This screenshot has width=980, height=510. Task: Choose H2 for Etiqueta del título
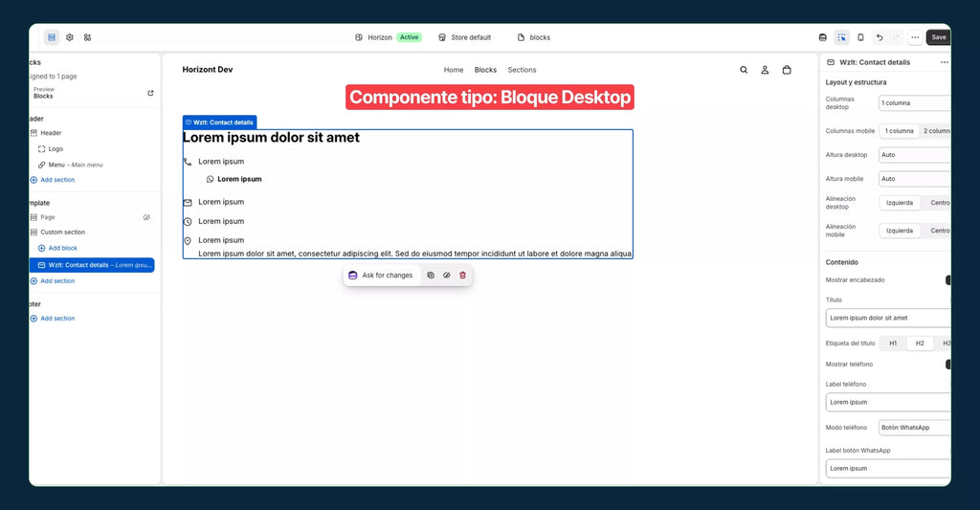(x=920, y=344)
